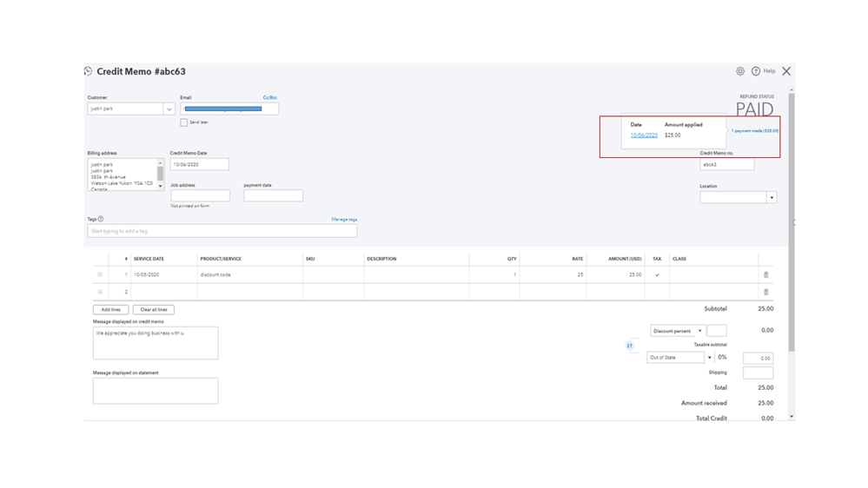
Task: Open the recent transactions clock icon
Action: 89,71
